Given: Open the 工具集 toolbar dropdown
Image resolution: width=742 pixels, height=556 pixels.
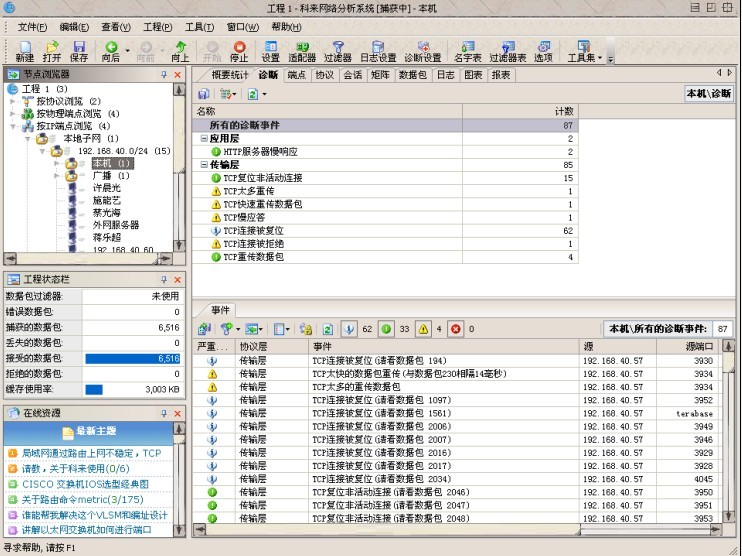Looking at the screenshot, I should point(585,52).
